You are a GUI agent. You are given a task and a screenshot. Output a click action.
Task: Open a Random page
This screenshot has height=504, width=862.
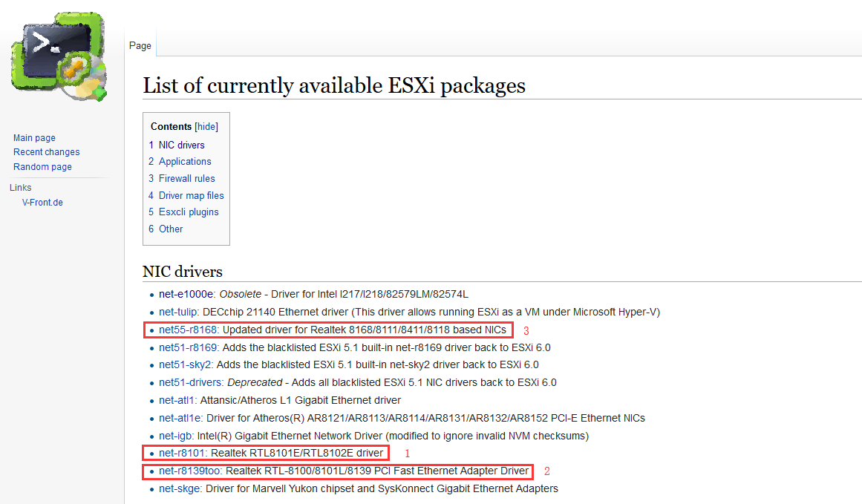click(x=42, y=166)
